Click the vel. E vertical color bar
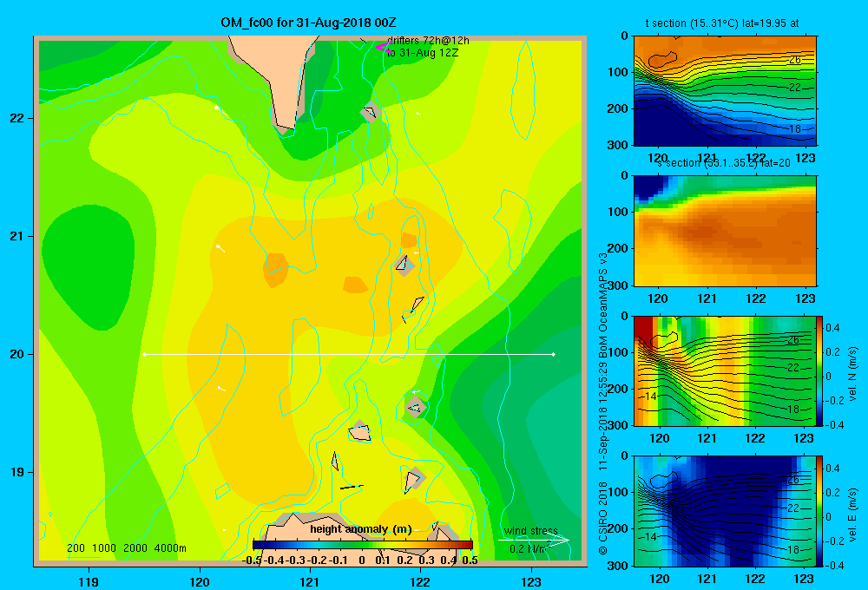 pyautogui.click(x=820, y=511)
